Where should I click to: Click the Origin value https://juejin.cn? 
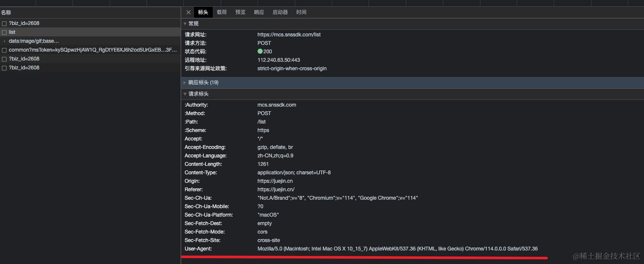tap(275, 181)
